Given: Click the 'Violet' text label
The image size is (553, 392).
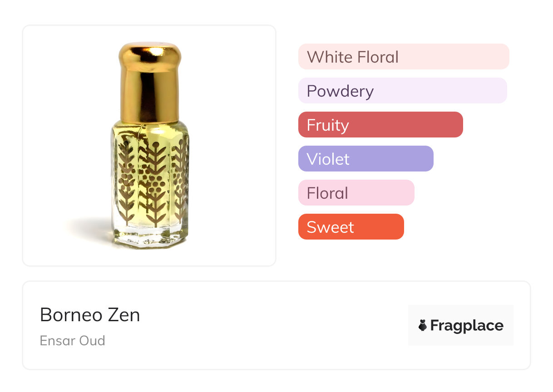Looking at the screenshot, I should tap(328, 159).
